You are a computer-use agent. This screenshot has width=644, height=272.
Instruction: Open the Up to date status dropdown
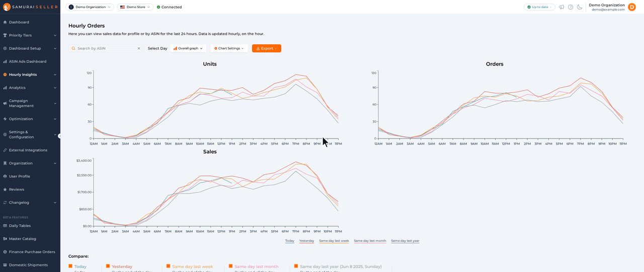coord(539,7)
